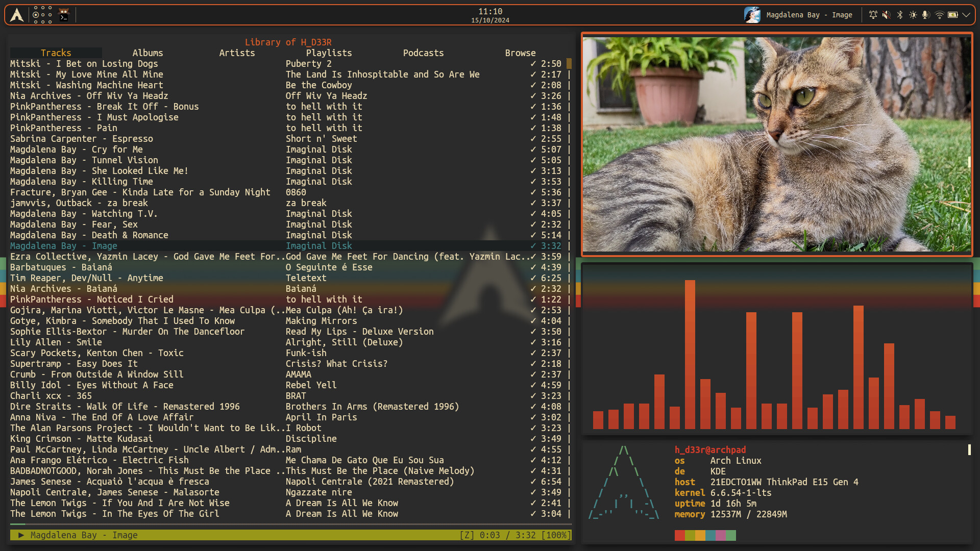Screen dimensions: 980x551
Task: Click the album name 'Crisis? What Crisis?'
Action: [336, 364]
